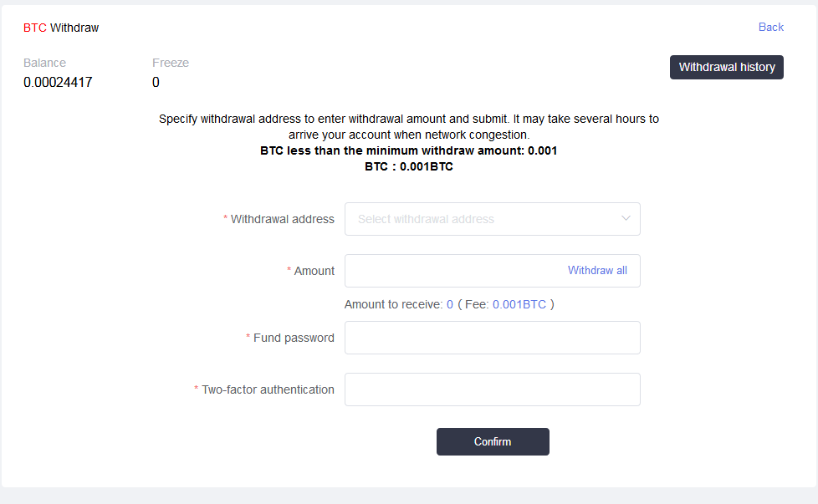Click the Fund password label
This screenshot has width=818, height=504.
pyautogui.click(x=294, y=338)
